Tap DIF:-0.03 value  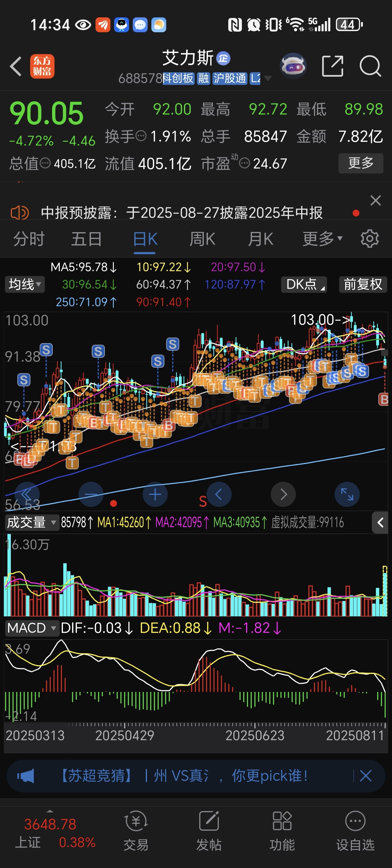coord(97,628)
